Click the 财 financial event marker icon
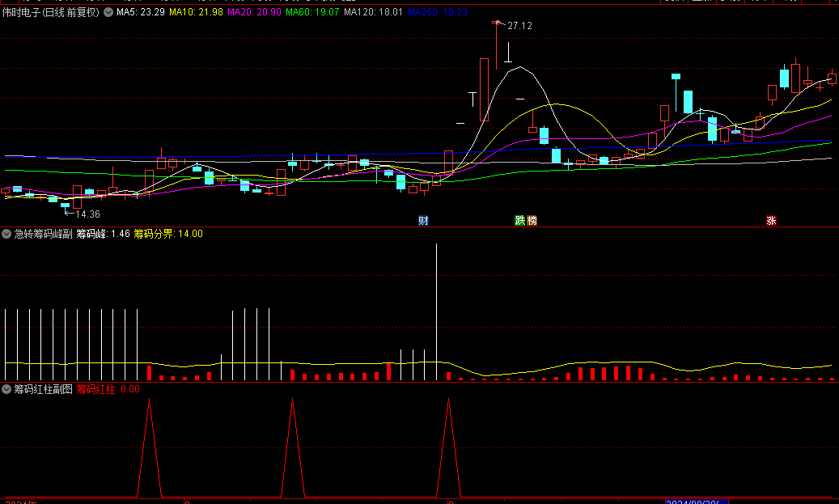The width and height of the screenshot is (839, 504). [422, 220]
